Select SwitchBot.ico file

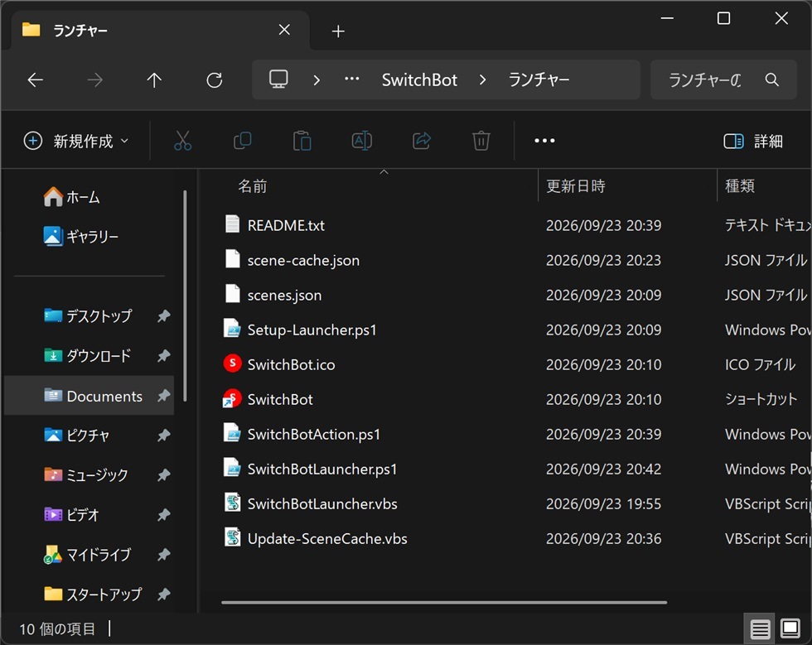pos(291,364)
